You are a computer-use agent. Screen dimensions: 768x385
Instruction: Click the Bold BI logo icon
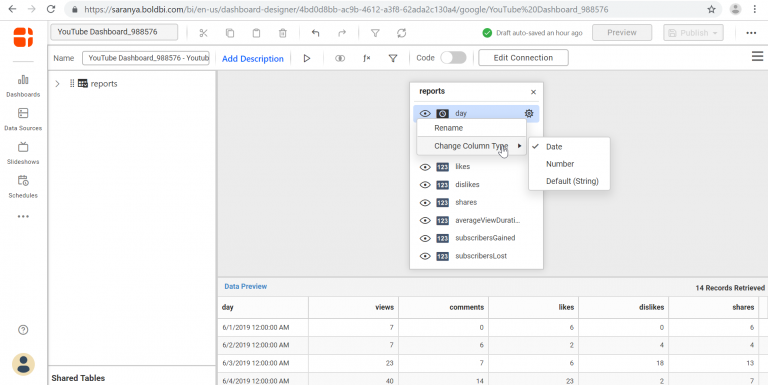[x=23, y=37]
